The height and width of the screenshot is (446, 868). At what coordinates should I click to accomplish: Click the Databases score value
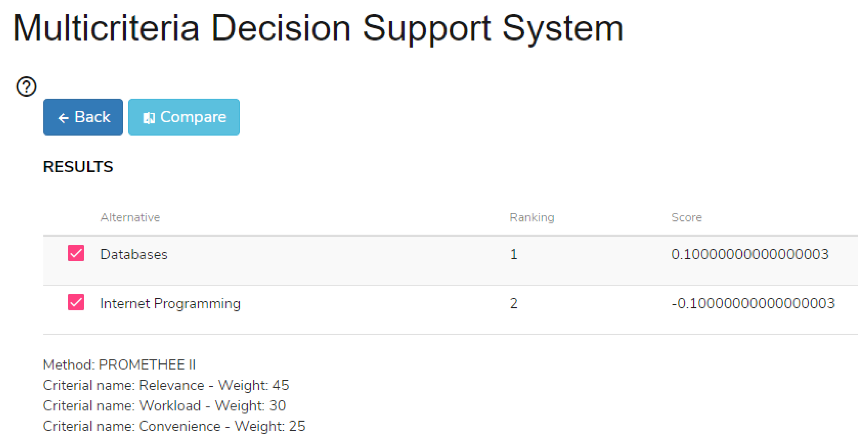tap(749, 254)
